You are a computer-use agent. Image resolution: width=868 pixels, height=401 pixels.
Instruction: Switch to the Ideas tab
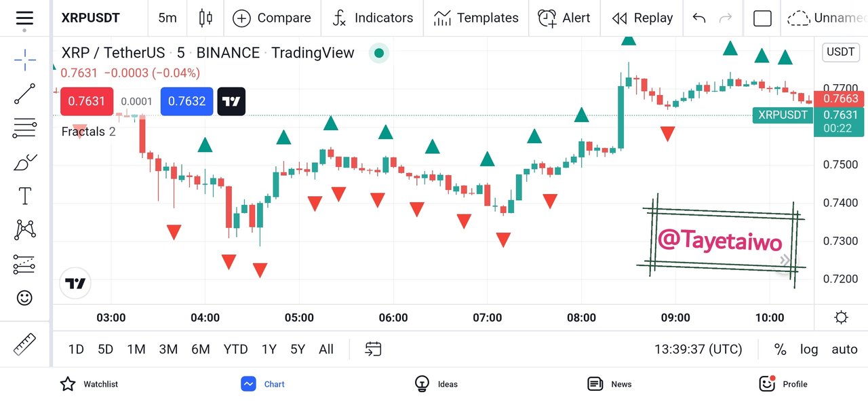(436, 384)
